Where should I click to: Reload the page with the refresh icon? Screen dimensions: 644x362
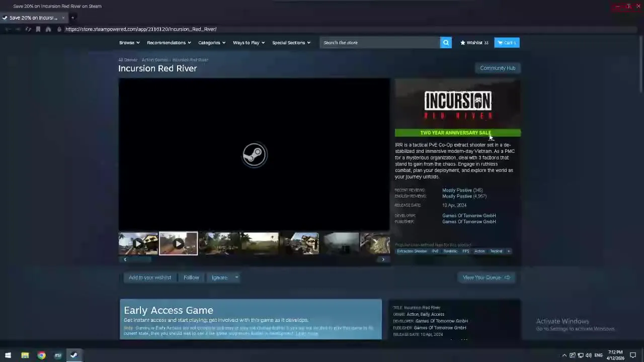[x=28, y=29]
